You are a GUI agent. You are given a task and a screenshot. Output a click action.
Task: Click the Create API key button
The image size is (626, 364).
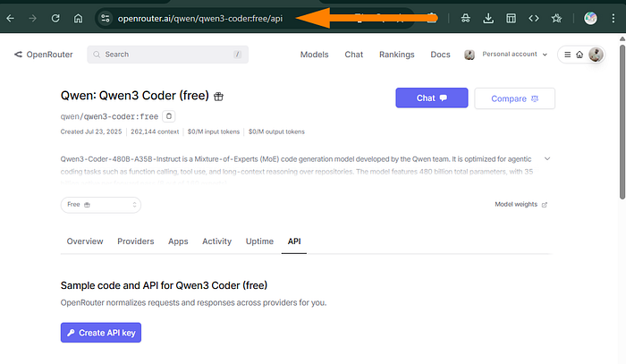(101, 333)
